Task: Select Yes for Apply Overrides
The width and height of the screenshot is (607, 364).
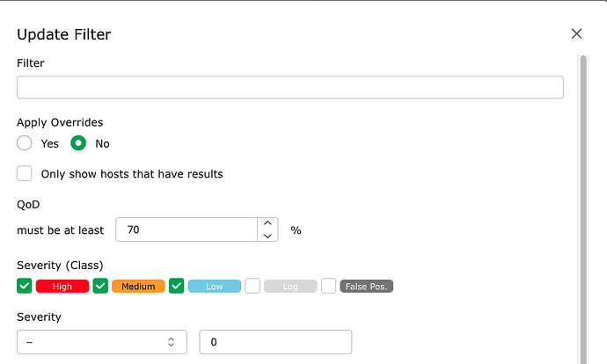Action: [x=25, y=143]
